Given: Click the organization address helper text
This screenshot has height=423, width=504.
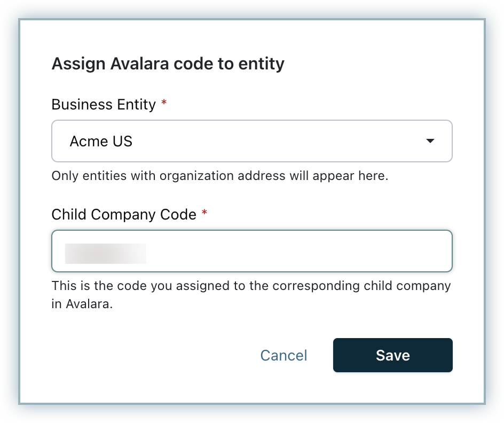Looking at the screenshot, I should [x=219, y=176].
